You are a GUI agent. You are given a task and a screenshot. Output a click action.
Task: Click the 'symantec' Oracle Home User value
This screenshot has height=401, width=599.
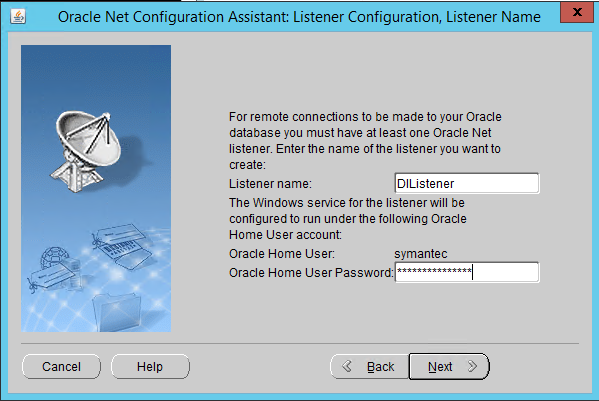421,254
